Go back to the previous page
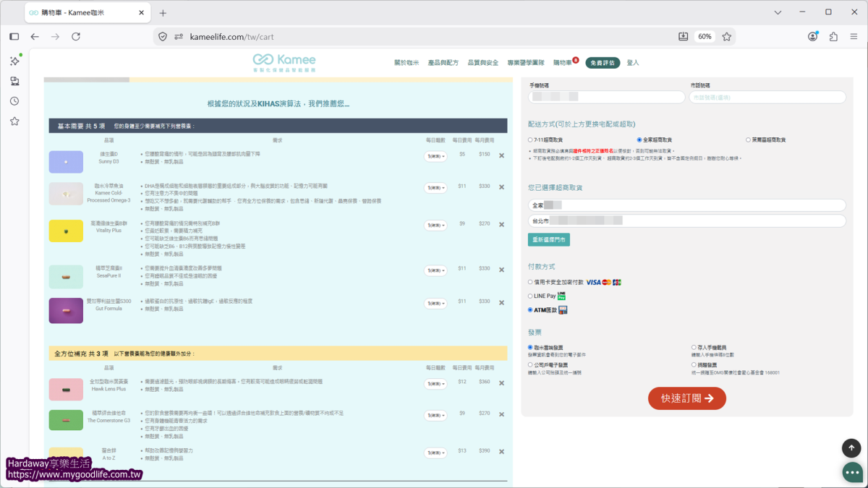868x488 pixels. 35,36
